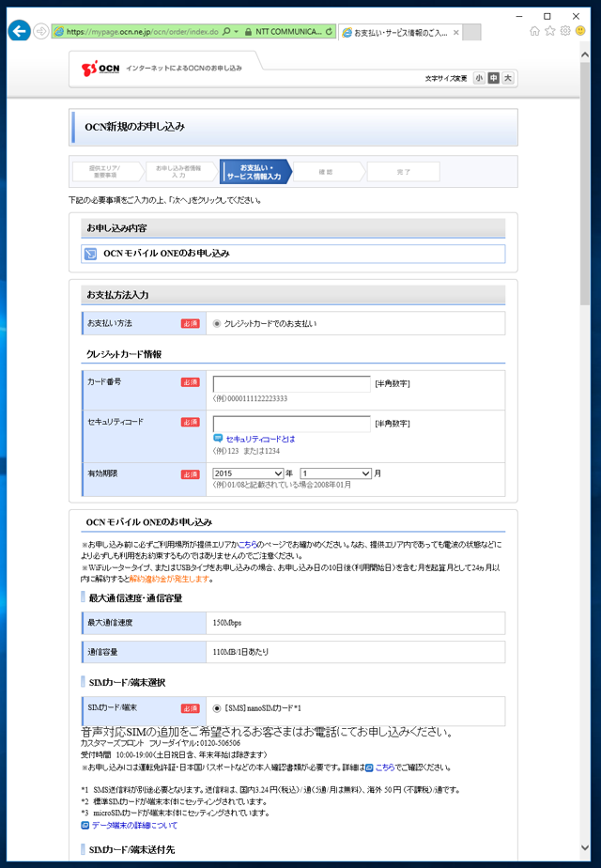Open the こちら identity documents link
601x868 pixels.
(385, 767)
